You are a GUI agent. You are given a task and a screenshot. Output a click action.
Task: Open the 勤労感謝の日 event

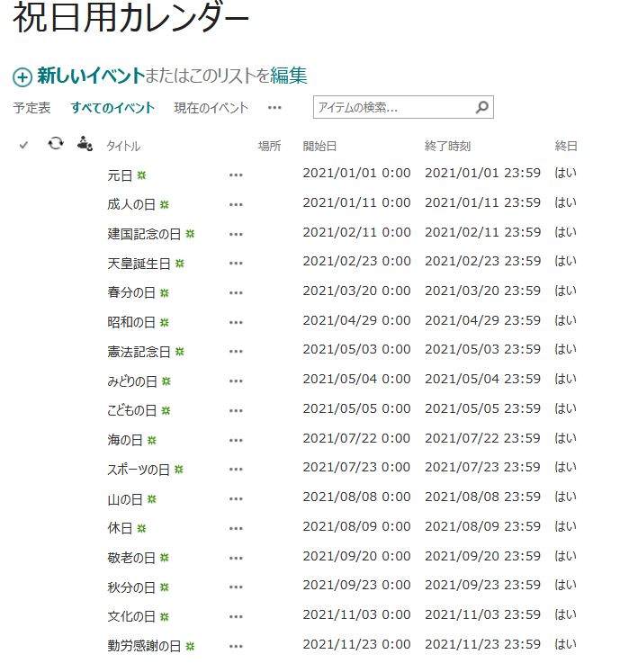coord(144,647)
